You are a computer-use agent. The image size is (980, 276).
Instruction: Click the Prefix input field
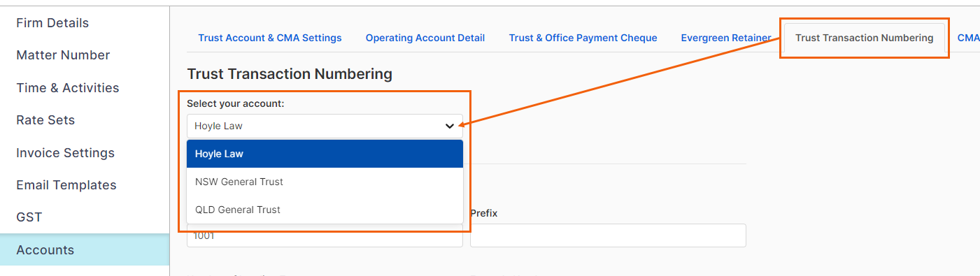point(608,235)
